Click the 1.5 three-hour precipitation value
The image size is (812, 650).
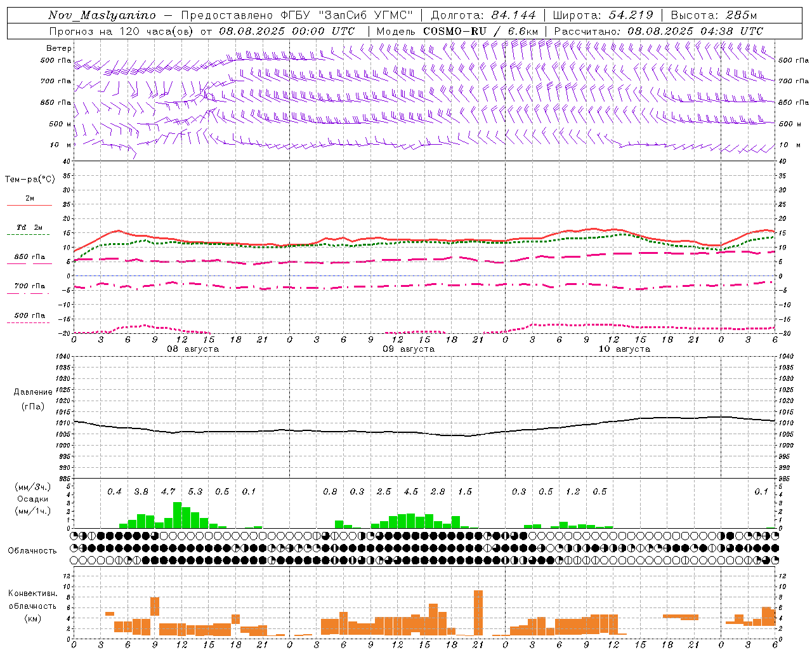click(x=465, y=492)
